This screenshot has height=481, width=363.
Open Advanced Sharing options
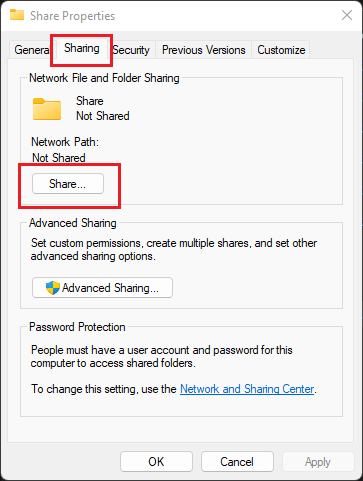click(102, 287)
